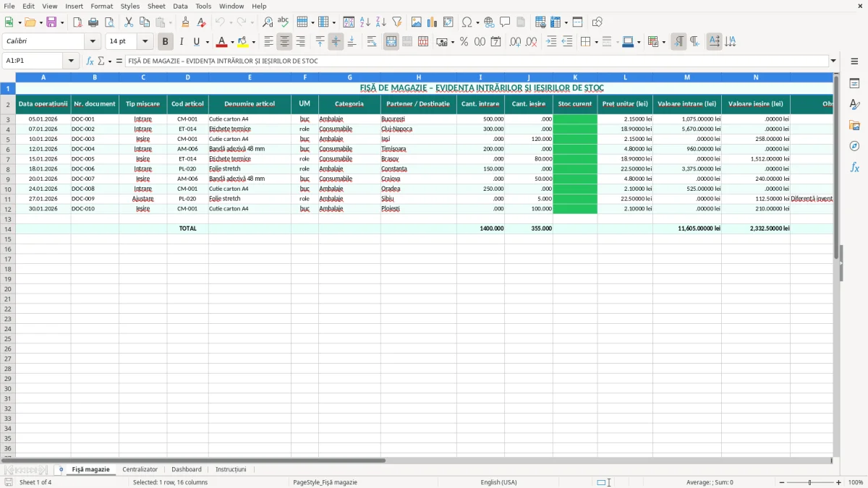The image size is (868, 488).
Task: Print the spreadsheet
Action: 93,22
